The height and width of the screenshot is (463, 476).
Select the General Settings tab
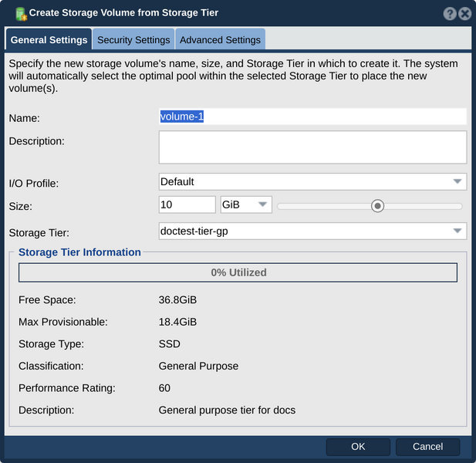49,39
